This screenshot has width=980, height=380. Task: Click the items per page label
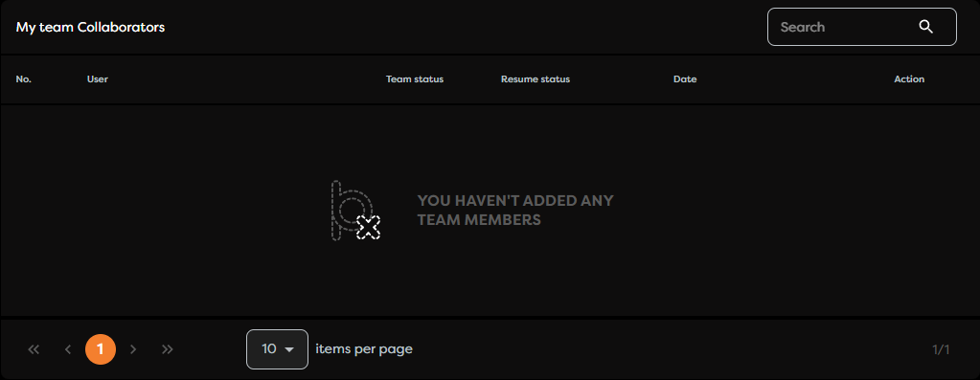364,348
